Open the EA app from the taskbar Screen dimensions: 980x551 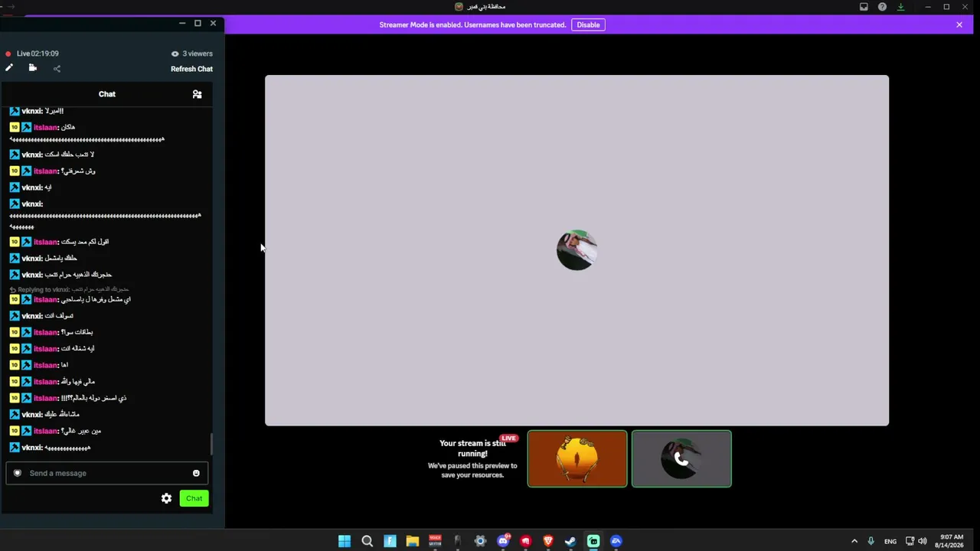pos(616,541)
